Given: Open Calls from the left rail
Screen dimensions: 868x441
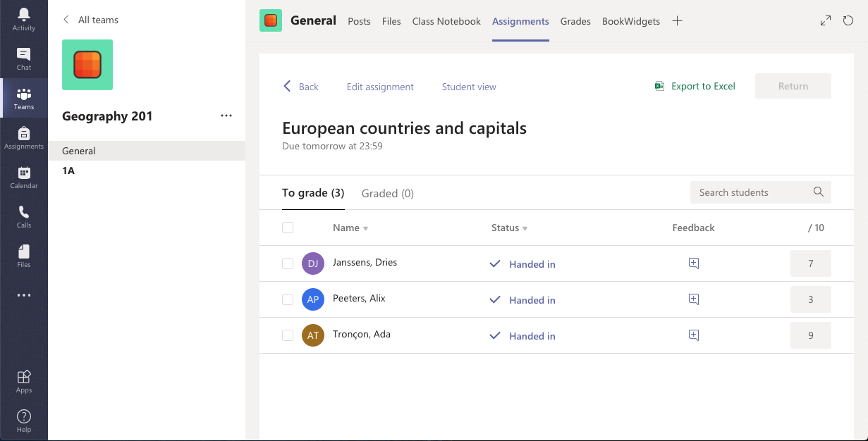Looking at the screenshot, I should tap(24, 216).
